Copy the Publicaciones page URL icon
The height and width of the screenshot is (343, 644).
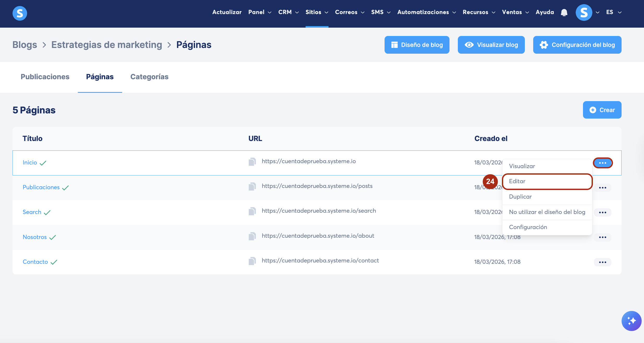click(252, 187)
